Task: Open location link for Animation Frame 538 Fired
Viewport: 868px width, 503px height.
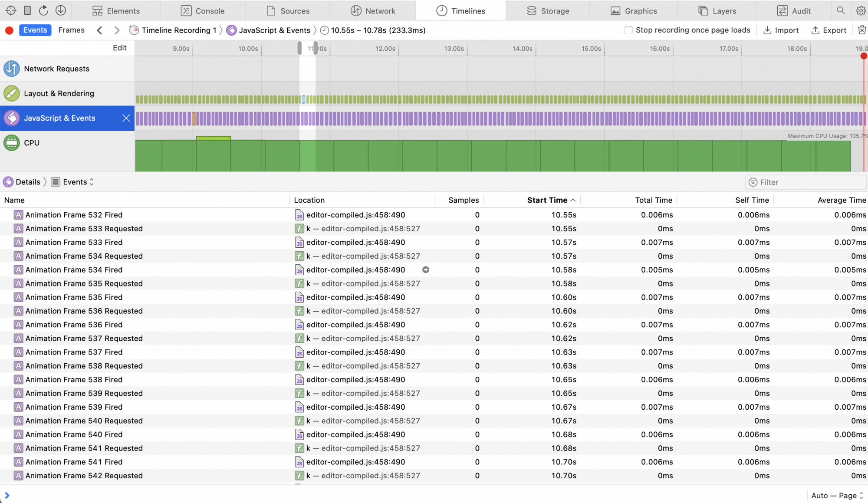Action: click(x=355, y=380)
